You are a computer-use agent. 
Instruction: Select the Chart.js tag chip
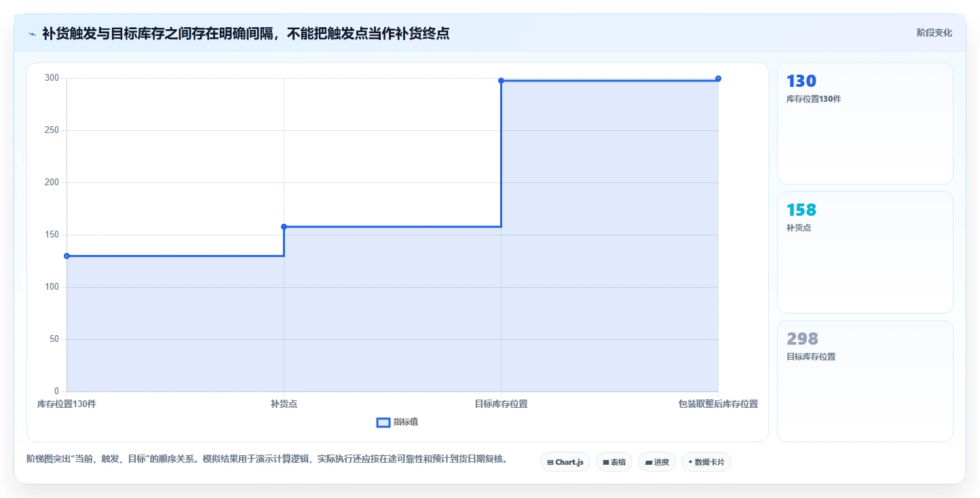click(x=565, y=462)
